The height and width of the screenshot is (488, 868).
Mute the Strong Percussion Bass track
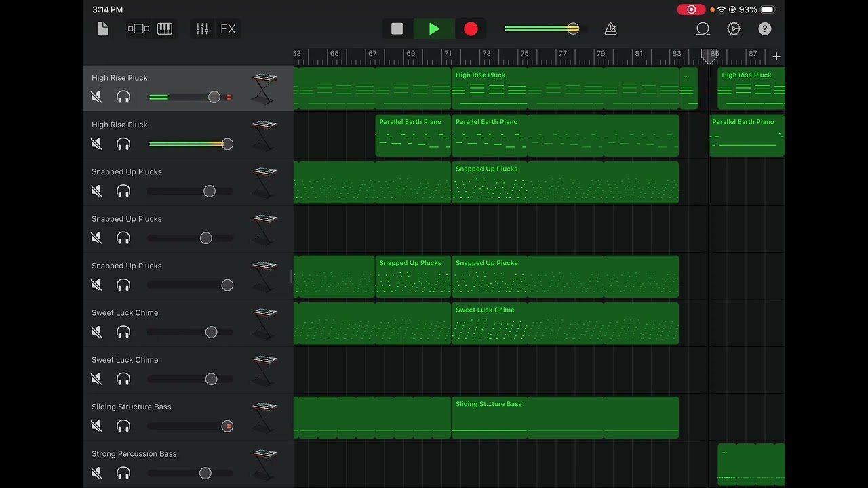(x=97, y=473)
